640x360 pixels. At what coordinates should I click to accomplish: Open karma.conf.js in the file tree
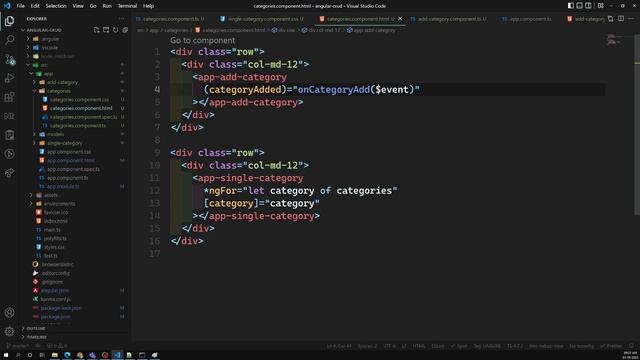(56, 299)
